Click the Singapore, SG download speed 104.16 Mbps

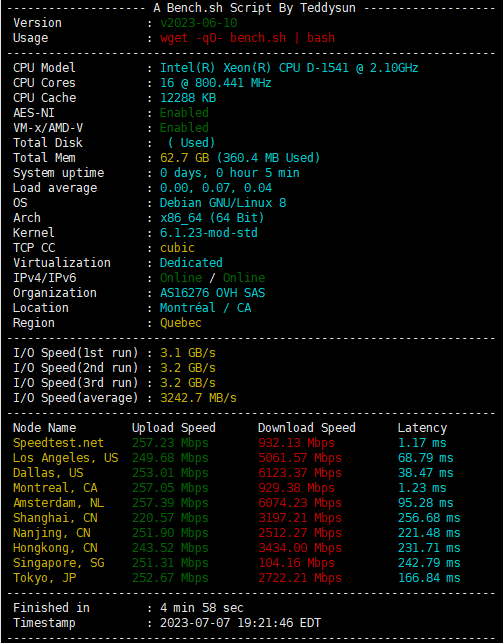coord(296,563)
